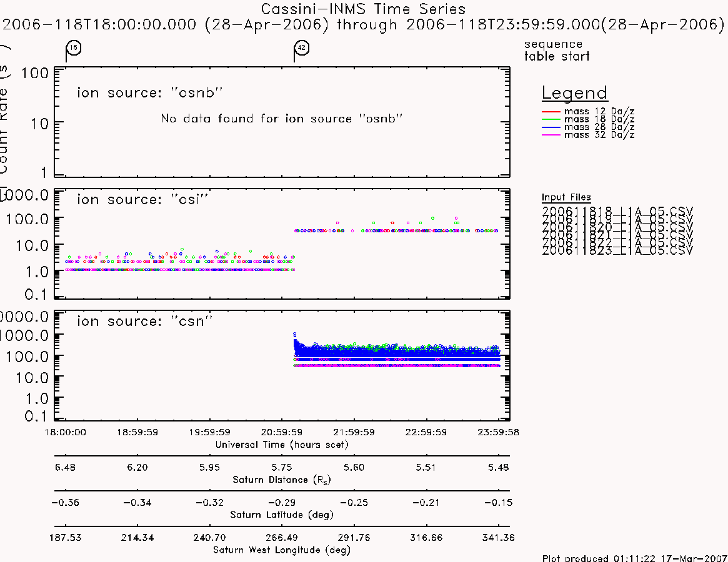The width and height of the screenshot is (728, 562).
Task: Click the dense blue data band in csn plot
Action: click(397, 353)
